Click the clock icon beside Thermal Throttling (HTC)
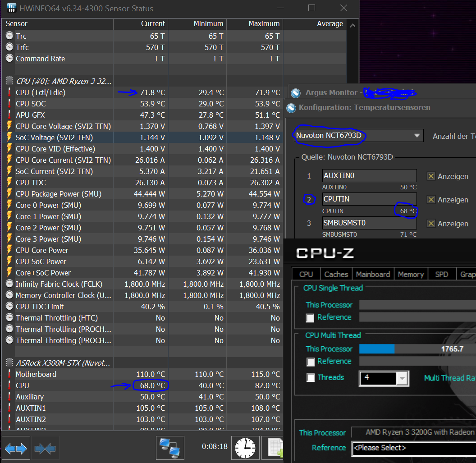 coord(9,317)
